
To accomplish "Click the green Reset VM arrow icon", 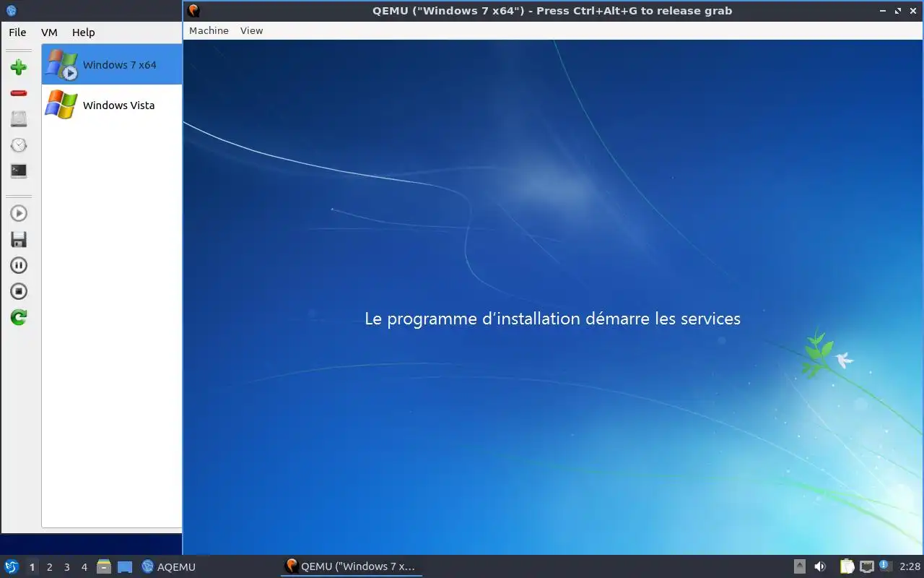I will click(x=19, y=317).
